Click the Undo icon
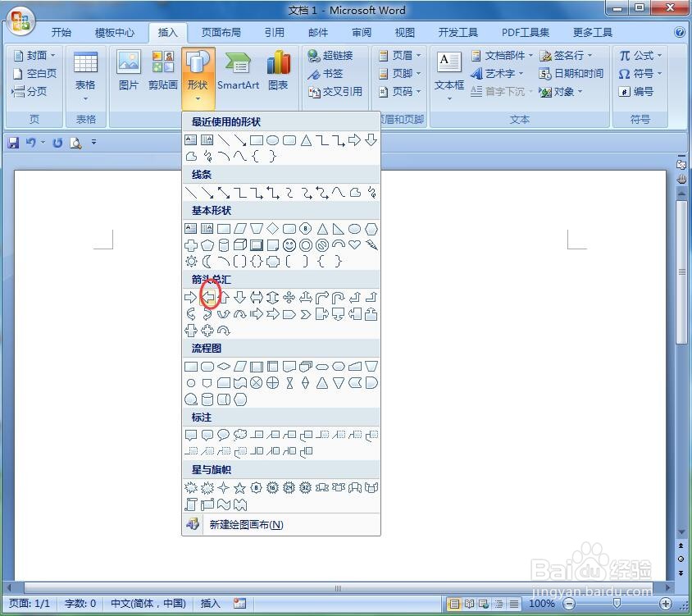The image size is (692, 616). click(x=30, y=143)
